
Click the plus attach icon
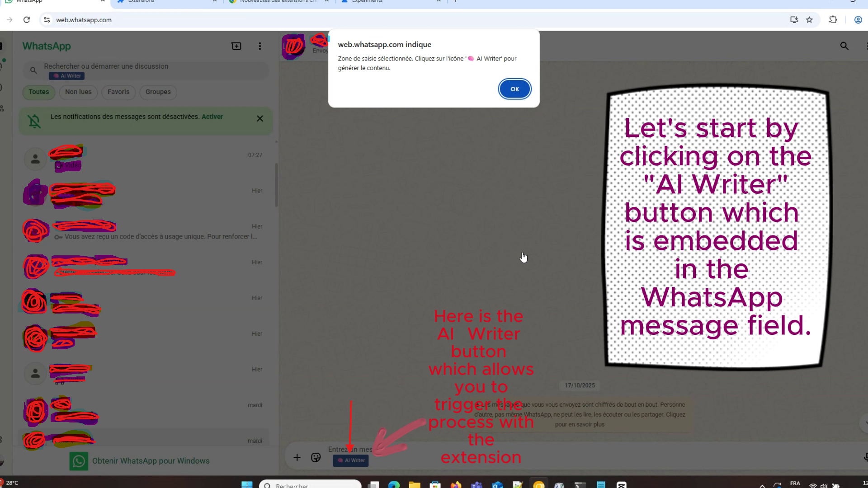pyautogui.click(x=297, y=458)
